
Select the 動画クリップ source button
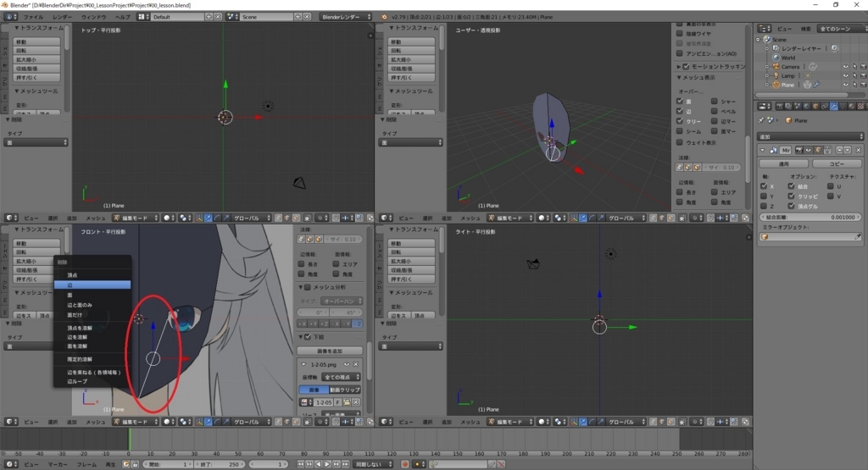tap(345, 390)
